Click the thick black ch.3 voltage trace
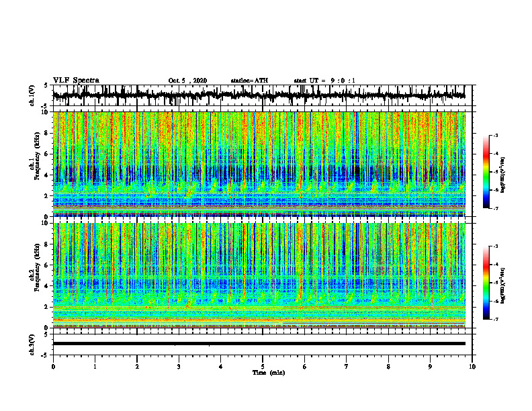532x411 pixels. [259, 344]
